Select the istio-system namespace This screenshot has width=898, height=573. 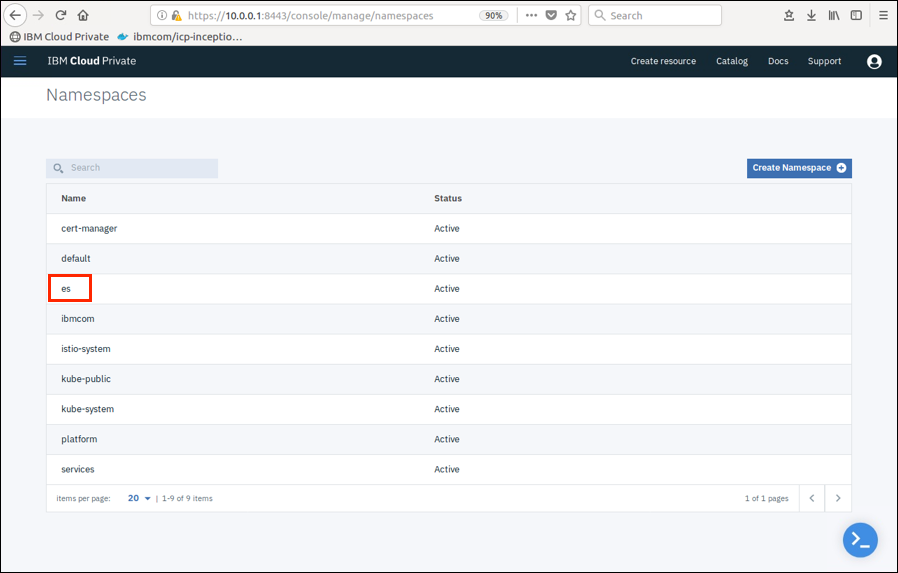click(86, 349)
